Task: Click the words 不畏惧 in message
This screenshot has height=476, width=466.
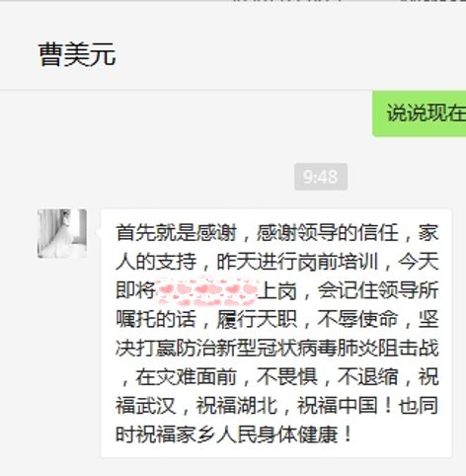Action: point(287,377)
